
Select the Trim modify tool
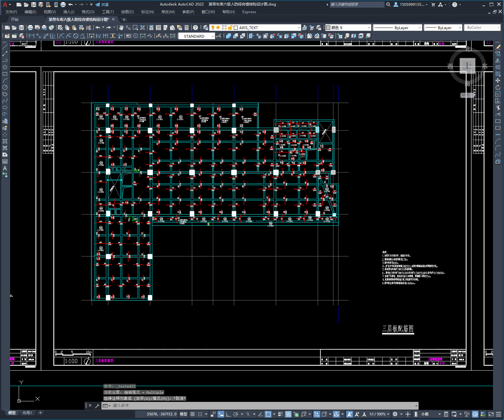point(498,108)
